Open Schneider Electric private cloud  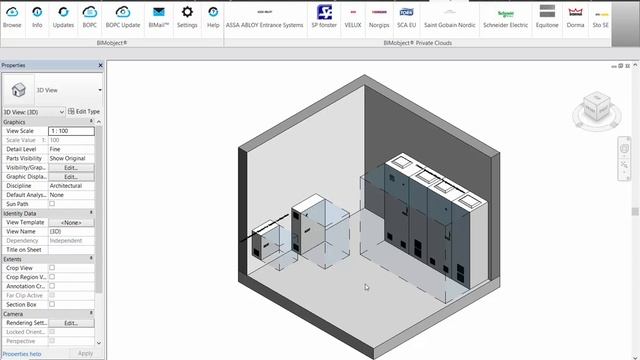506,17
